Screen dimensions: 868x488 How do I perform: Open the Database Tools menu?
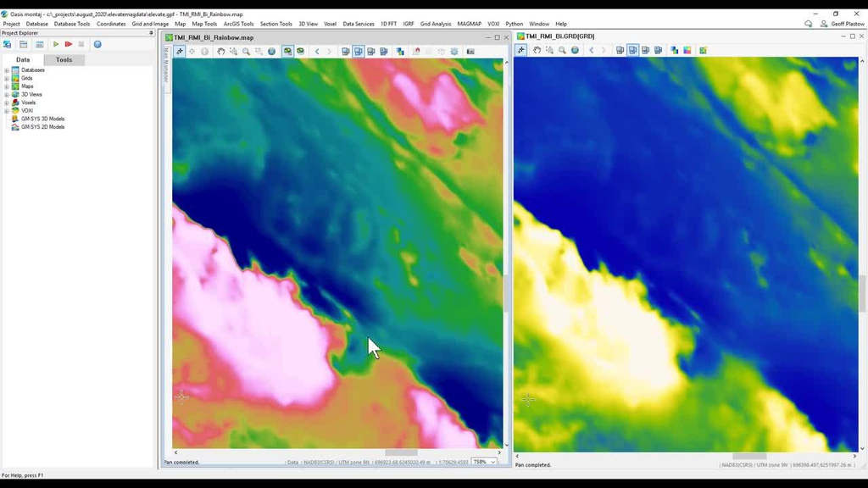pyautogui.click(x=72, y=24)
